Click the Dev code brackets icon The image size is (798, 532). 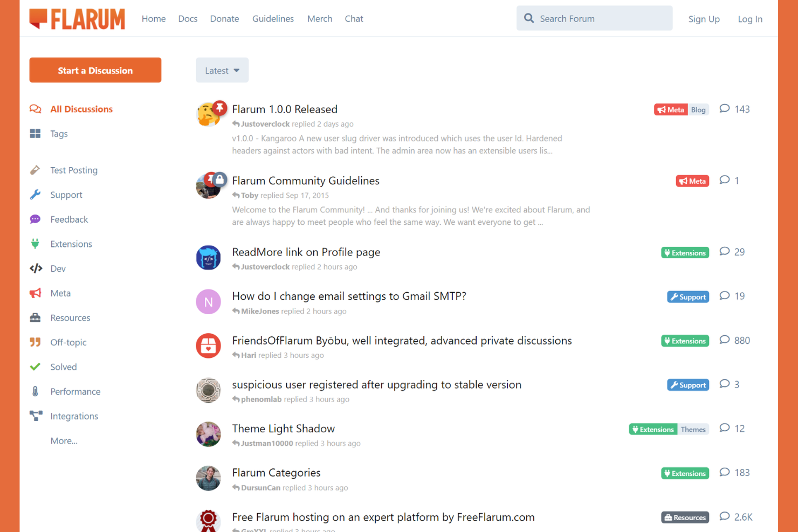[36, 268]
